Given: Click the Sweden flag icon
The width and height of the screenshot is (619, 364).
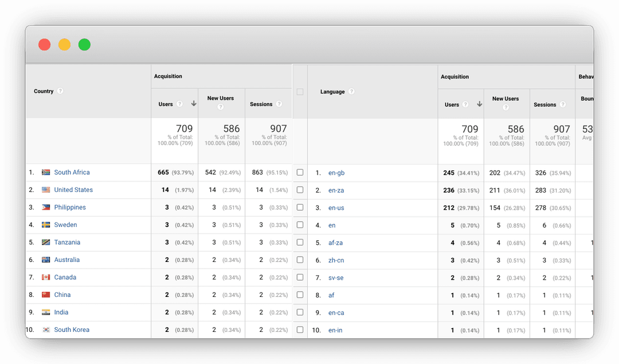Looking at the screenshot, I should (46, 225).
